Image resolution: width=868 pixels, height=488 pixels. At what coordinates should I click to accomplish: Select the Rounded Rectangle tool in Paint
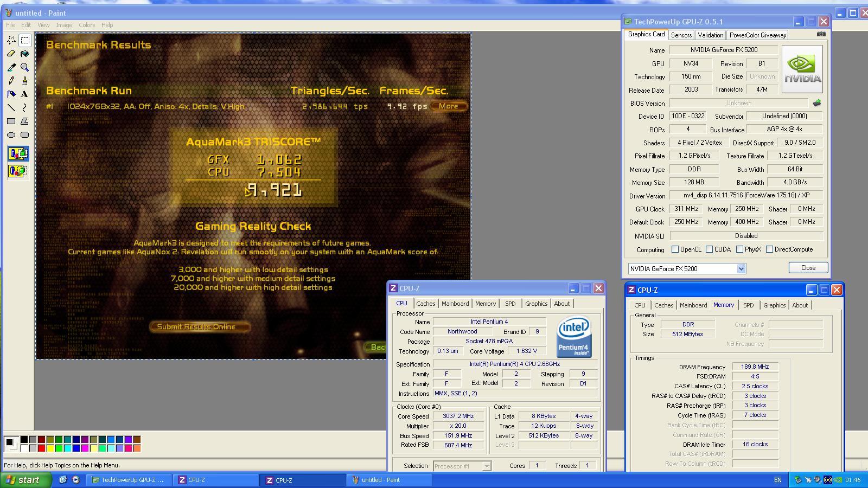(25, 135)
